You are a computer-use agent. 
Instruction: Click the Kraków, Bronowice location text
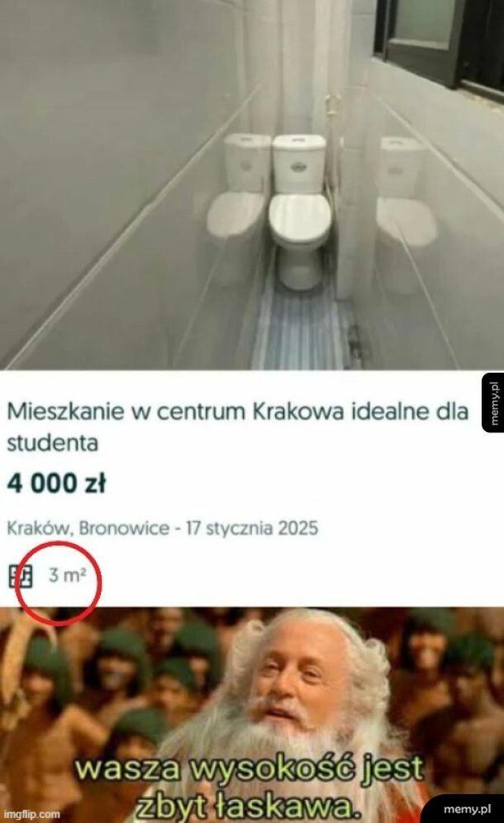pyautogui.click(x=88, y=528)
